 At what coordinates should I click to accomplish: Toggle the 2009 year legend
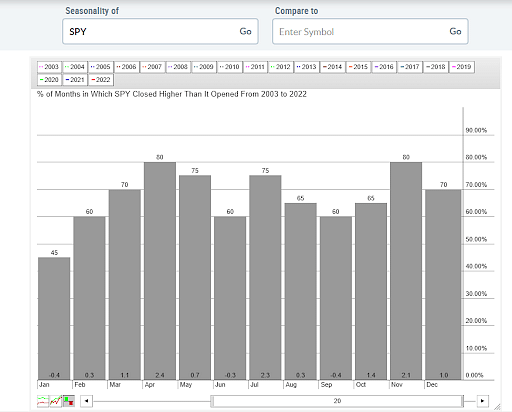coord(204,67)
